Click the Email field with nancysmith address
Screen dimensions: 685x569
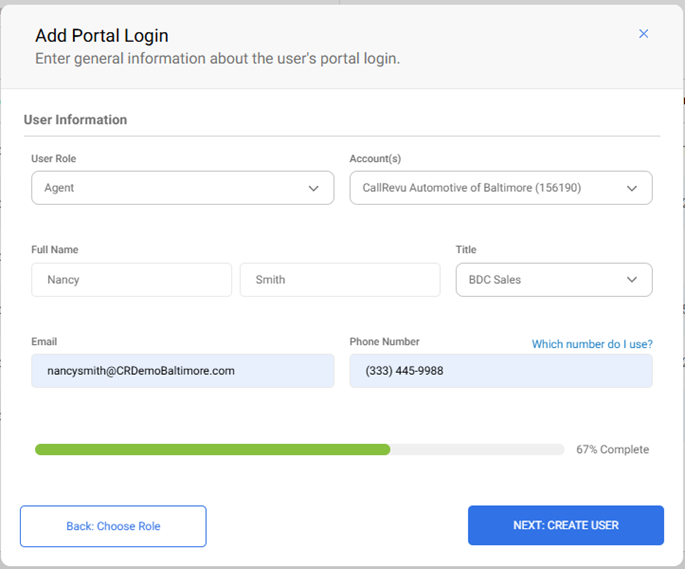[x=183, y=371]
